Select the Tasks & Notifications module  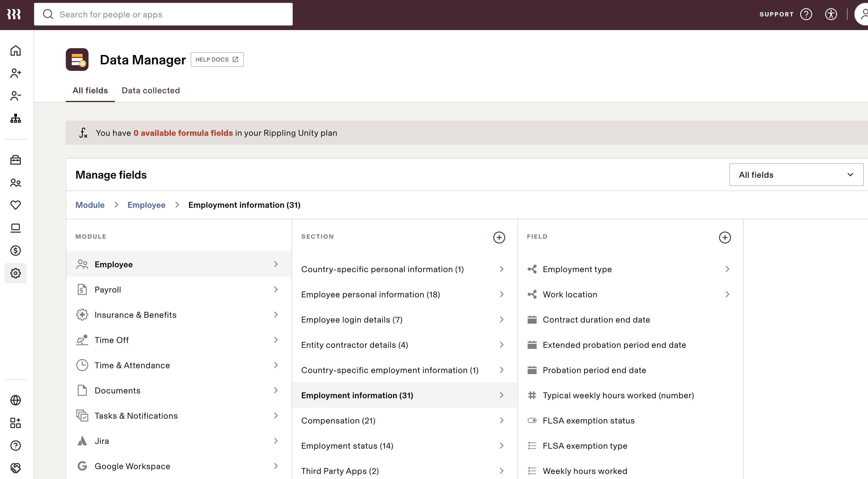tap(179, 416)
